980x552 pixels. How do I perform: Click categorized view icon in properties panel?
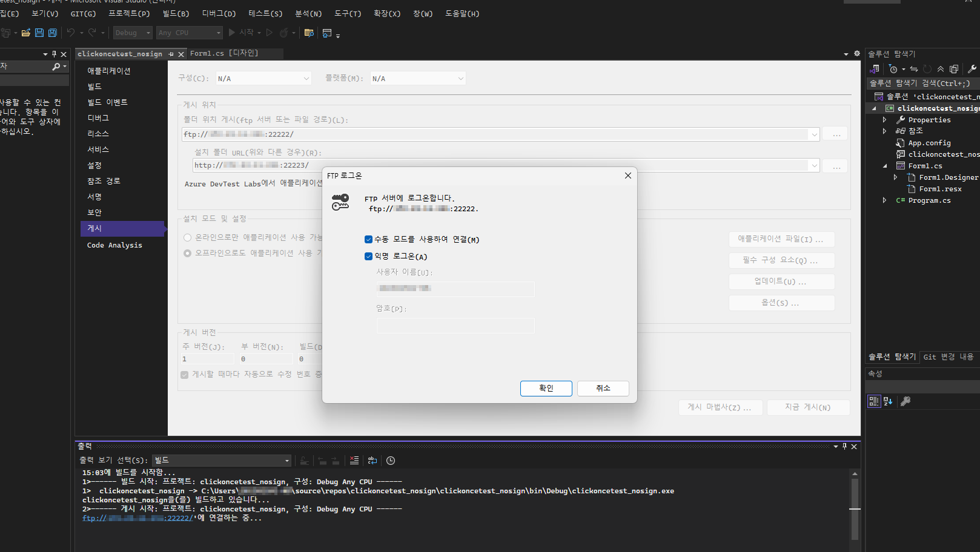click(874, 401)
